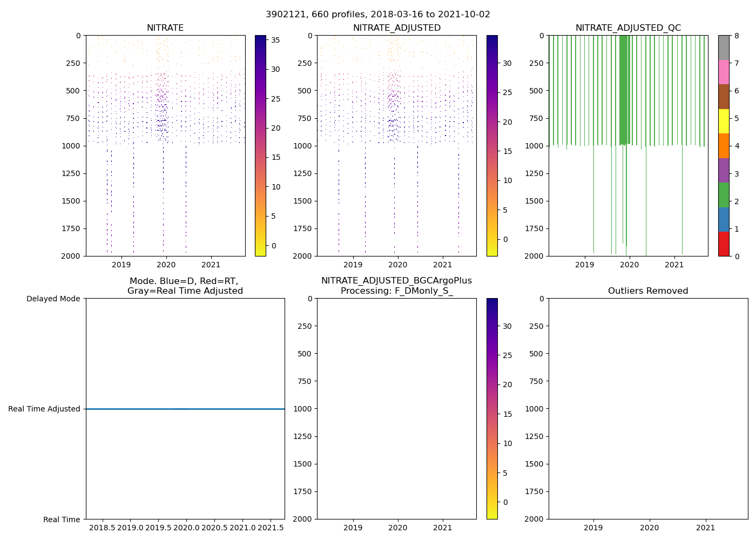This screenshot has height=540, width=756.
Task: Click the green segment of the QC colorbar
Action: pyautogui.click(x=724, y=194)
